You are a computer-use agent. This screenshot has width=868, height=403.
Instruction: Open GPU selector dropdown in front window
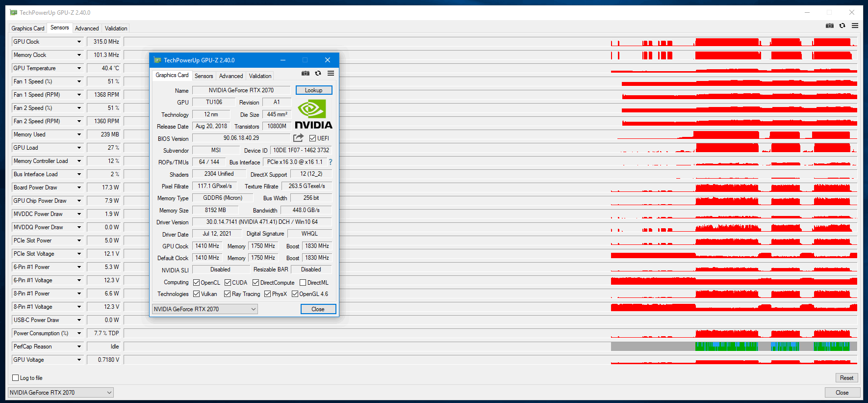[x=205, y=309]
